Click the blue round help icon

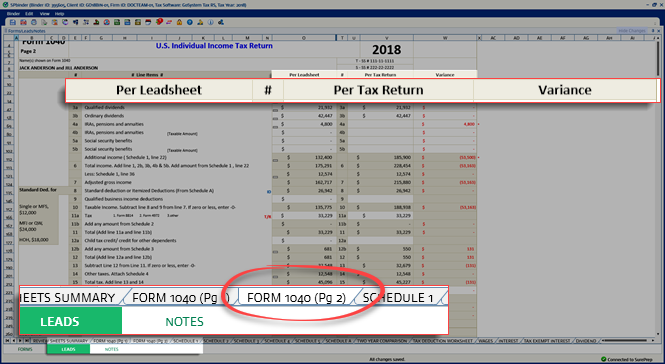point(190,22)
